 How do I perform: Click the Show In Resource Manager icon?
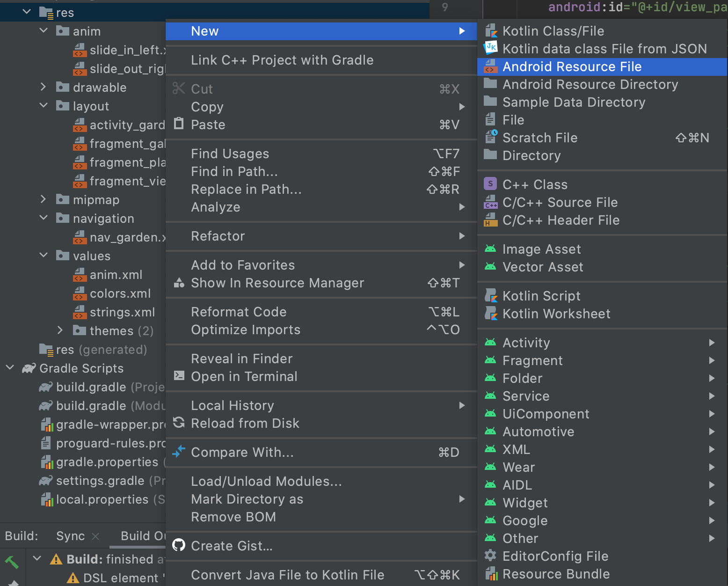179,283
